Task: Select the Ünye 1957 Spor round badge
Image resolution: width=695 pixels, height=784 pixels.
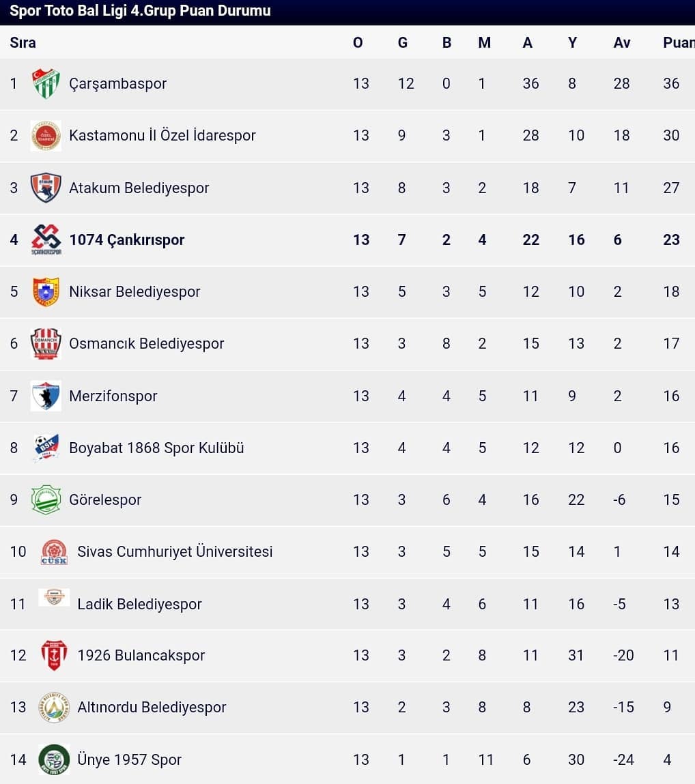Action: (x=54, y=759)
